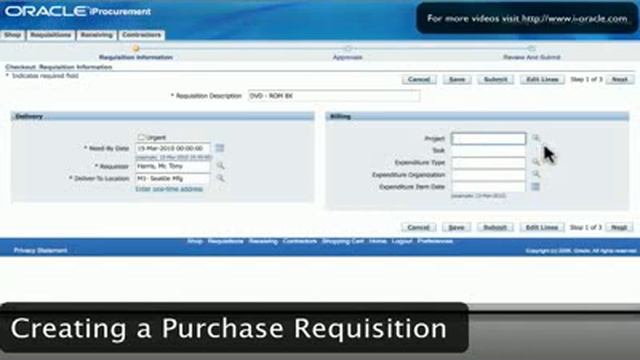Switch to the Contractors tab

point(142,35)
